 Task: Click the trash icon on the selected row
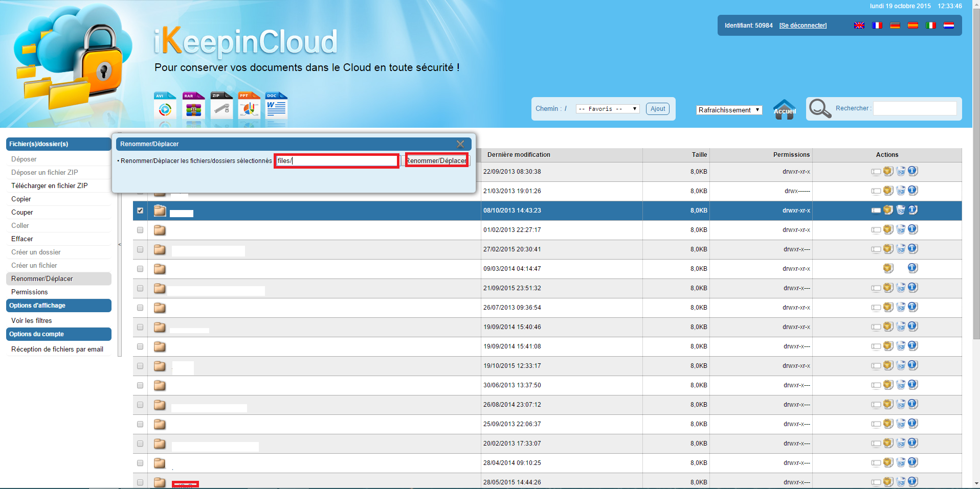pos(901,210)
